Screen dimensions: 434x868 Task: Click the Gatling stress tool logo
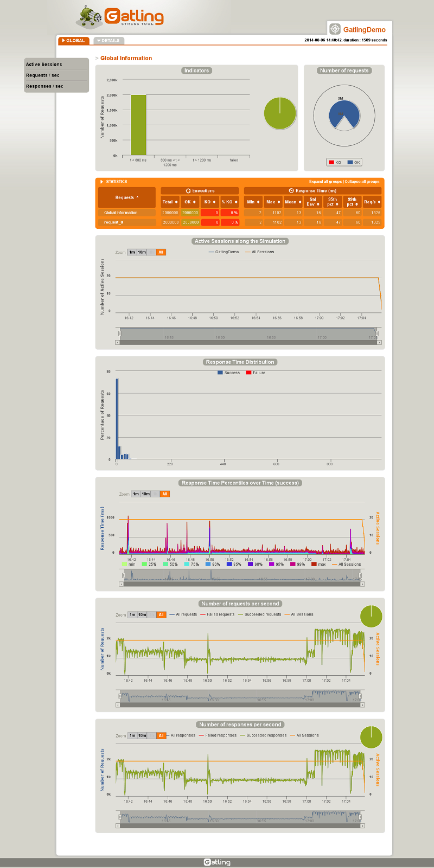tap(121, 17)
